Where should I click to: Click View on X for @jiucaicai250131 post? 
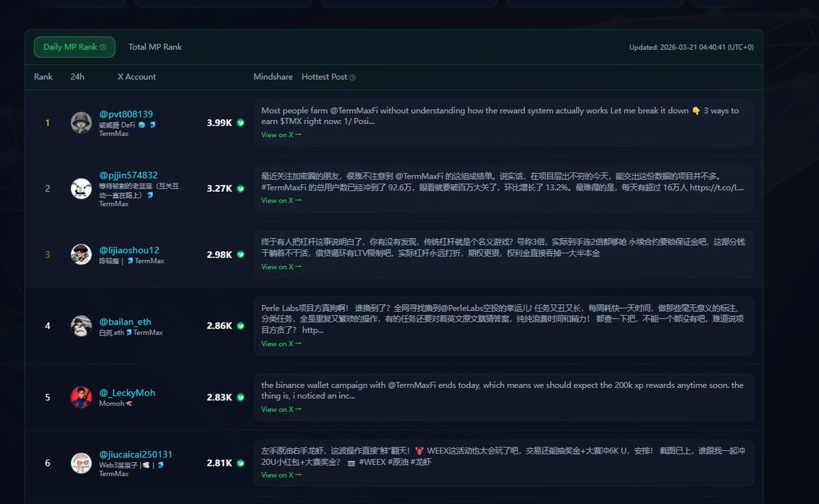click(x=281, y=475)
